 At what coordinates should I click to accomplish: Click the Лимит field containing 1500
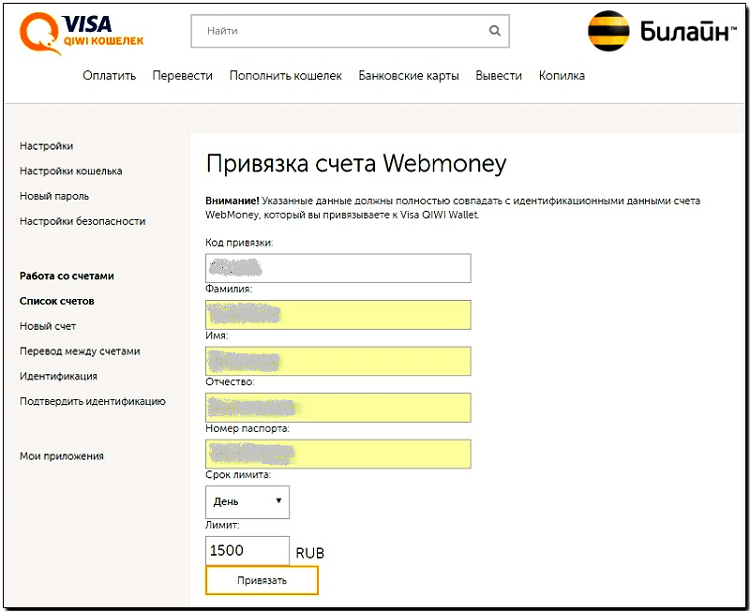pos(247,550)
